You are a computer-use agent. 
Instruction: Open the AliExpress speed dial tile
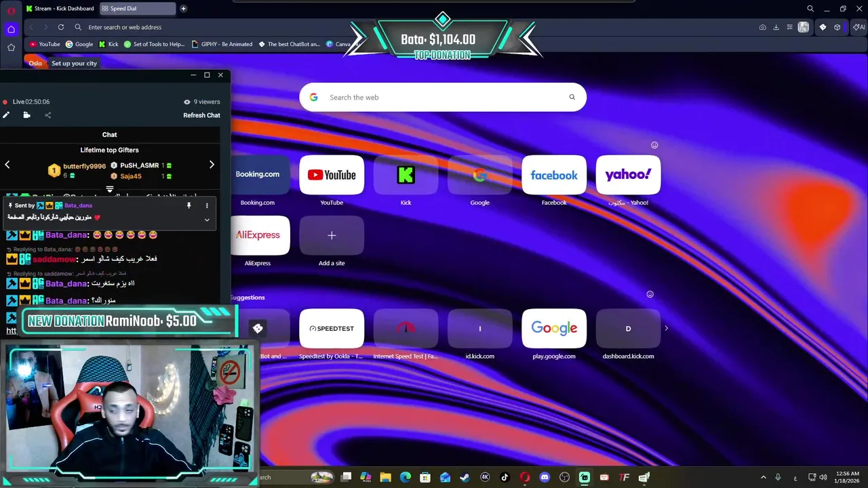click(260, 235)
